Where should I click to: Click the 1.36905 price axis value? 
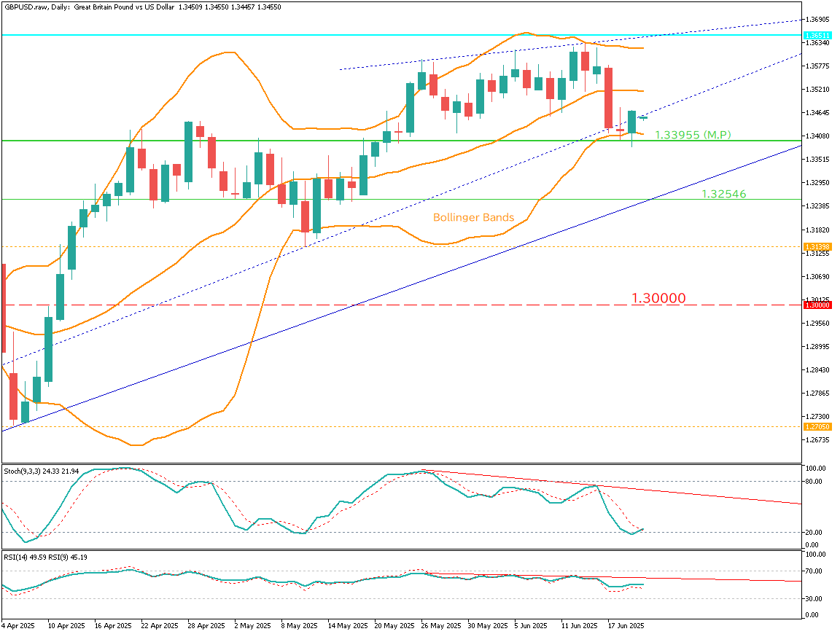tap(820, 20)
